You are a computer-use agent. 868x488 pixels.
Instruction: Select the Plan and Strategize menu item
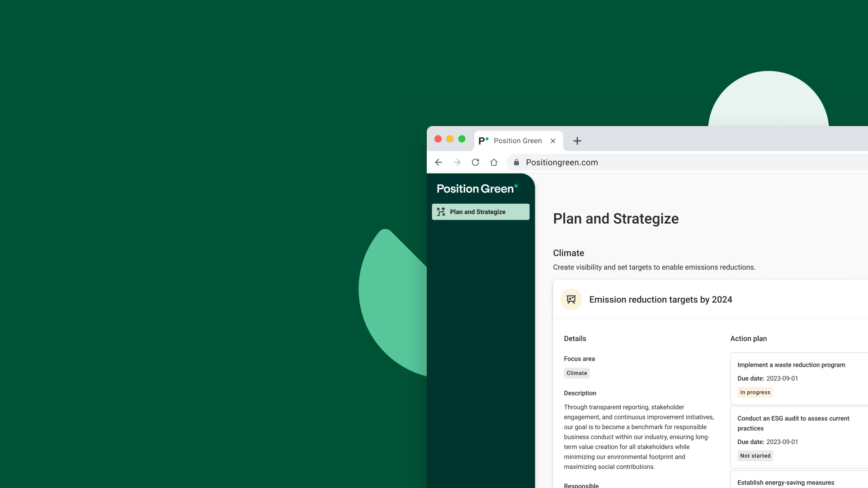(481, 211)
